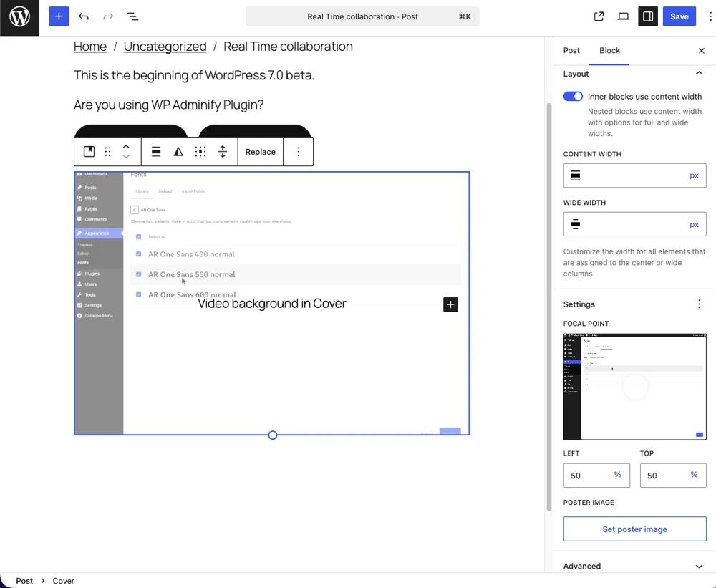Open the Settings panel options menu

tap(699, 304)
